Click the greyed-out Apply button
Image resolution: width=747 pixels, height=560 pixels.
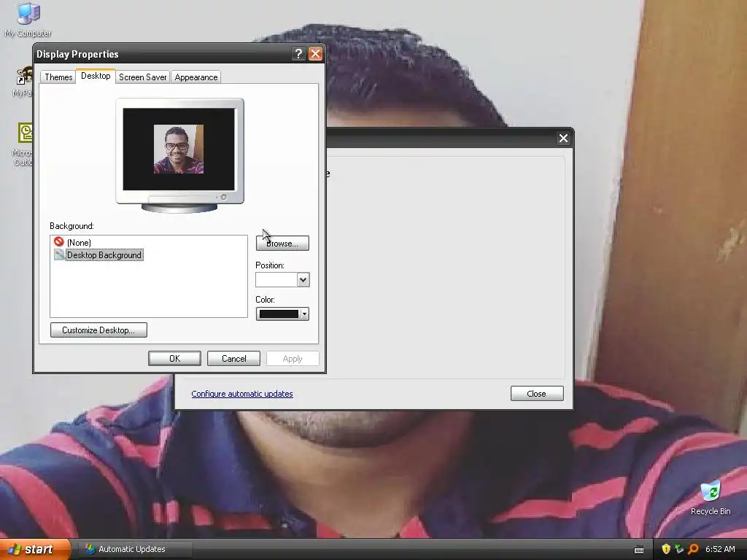point(293,359)
